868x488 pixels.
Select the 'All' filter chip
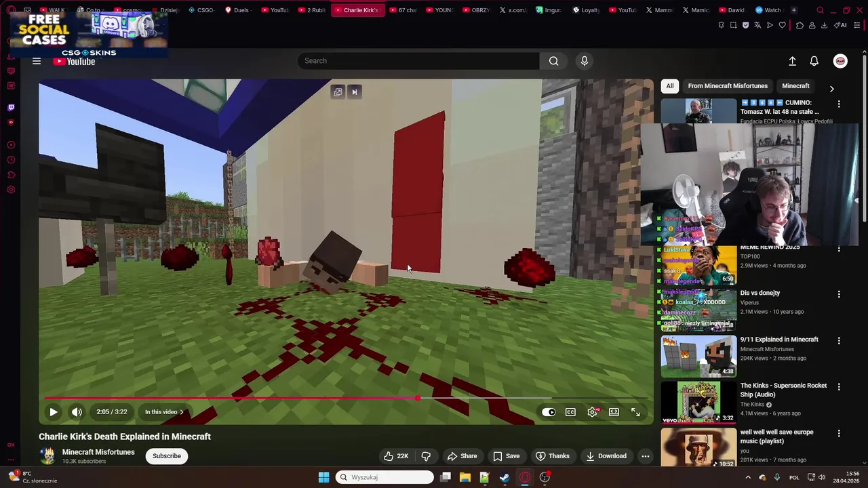point(670,86)
